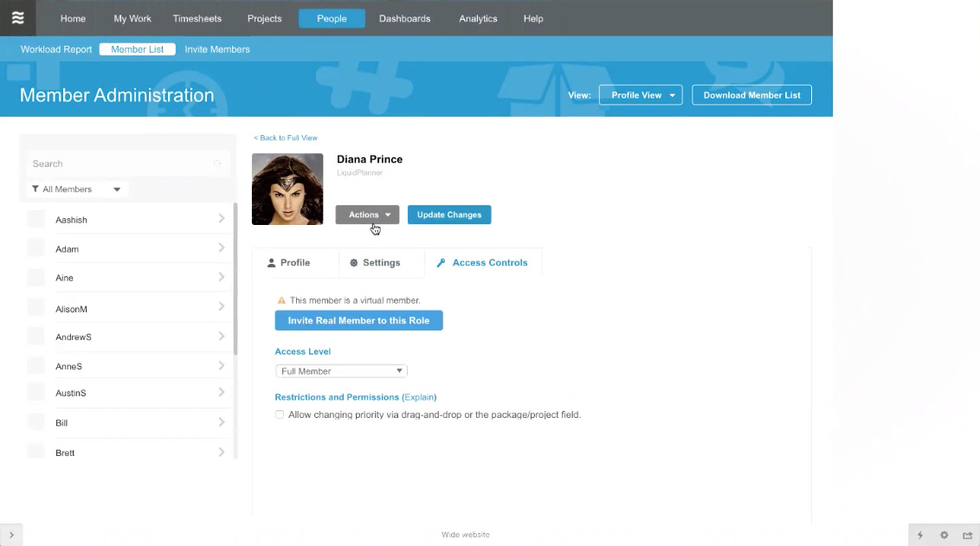Open the All Members filter dropdown
This screenshot has width=980, height=546.
pyautogui.click(x=76, y=189)
